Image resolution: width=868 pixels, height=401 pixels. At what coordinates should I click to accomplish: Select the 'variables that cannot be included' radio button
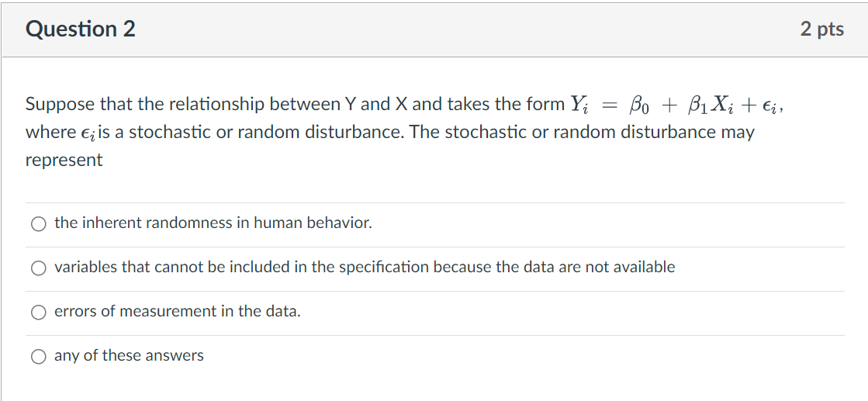(x=39, y=268)
